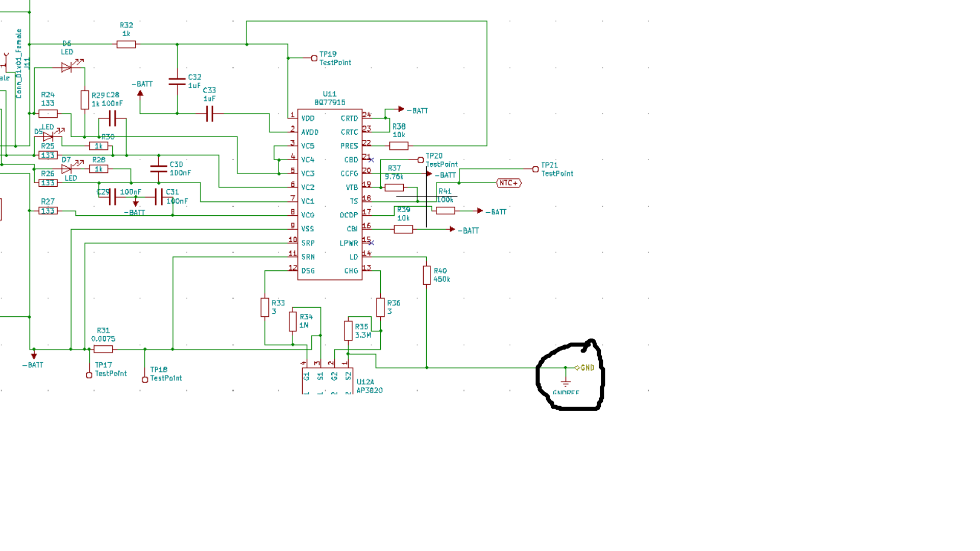Click the TP18 test point circle

coord(145,380)
